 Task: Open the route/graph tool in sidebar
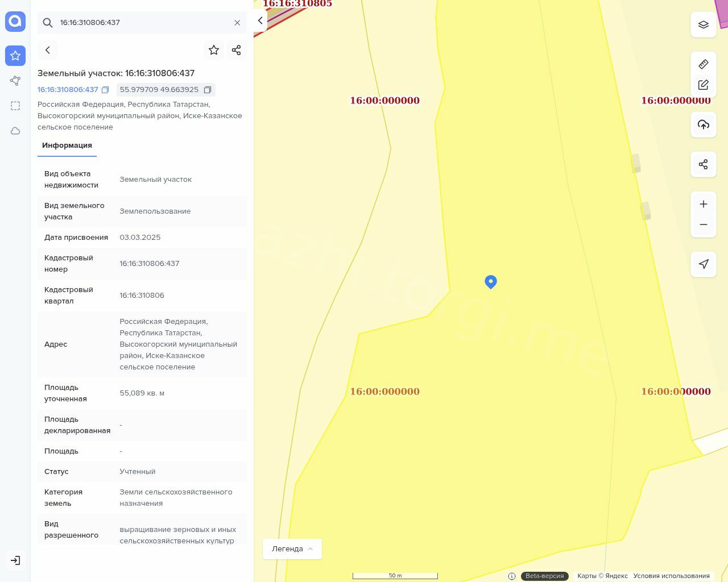15,81
